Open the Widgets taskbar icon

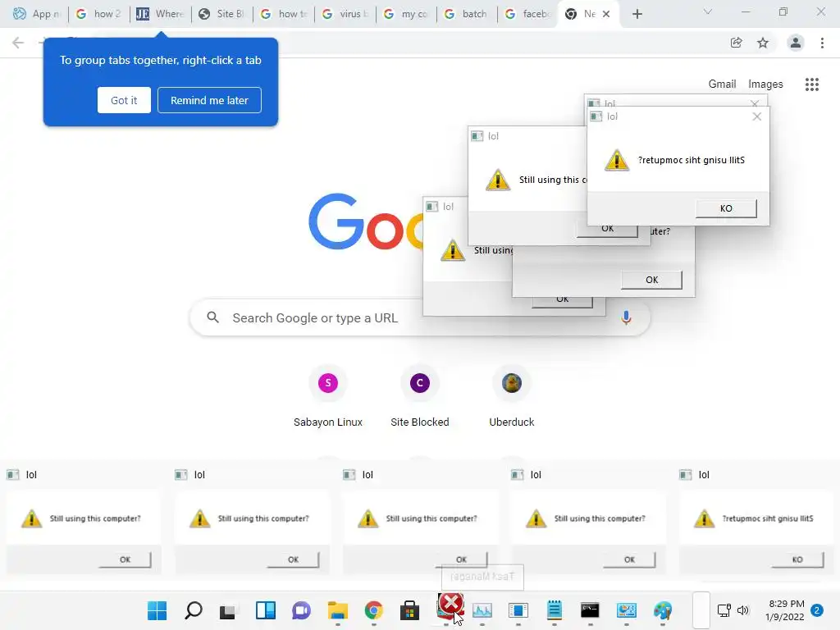(266, 610)
